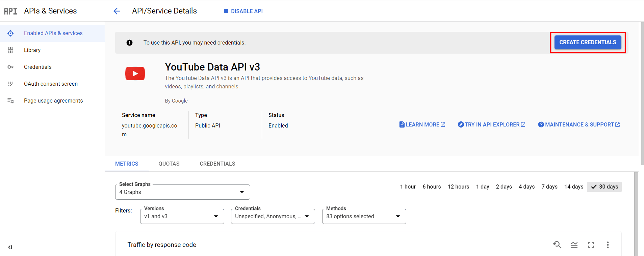Click the service name youtube.googleapis.com
Screen dimensions: 644x256
tap(149, 130)
